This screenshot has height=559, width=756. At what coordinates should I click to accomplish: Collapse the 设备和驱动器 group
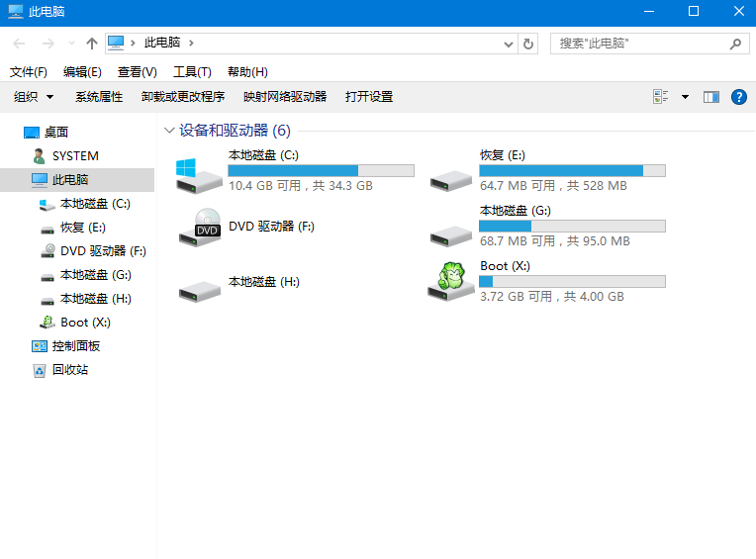click(x=169, y=131)
